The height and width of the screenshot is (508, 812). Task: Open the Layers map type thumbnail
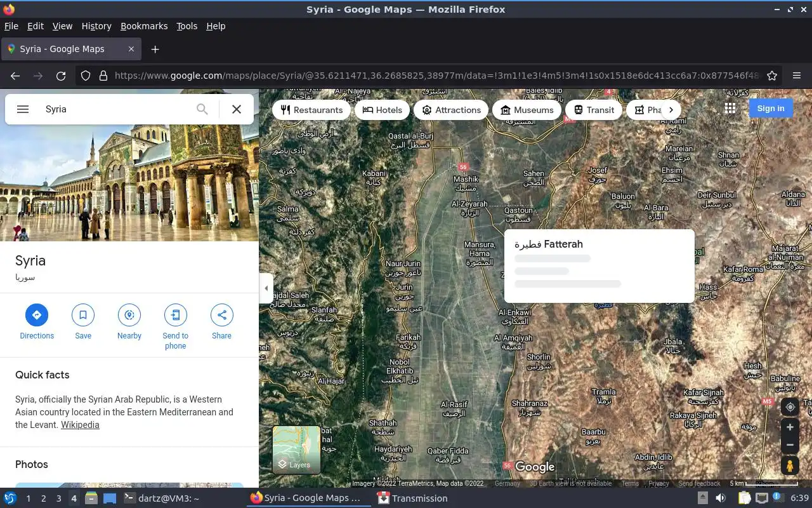[296, 450]
